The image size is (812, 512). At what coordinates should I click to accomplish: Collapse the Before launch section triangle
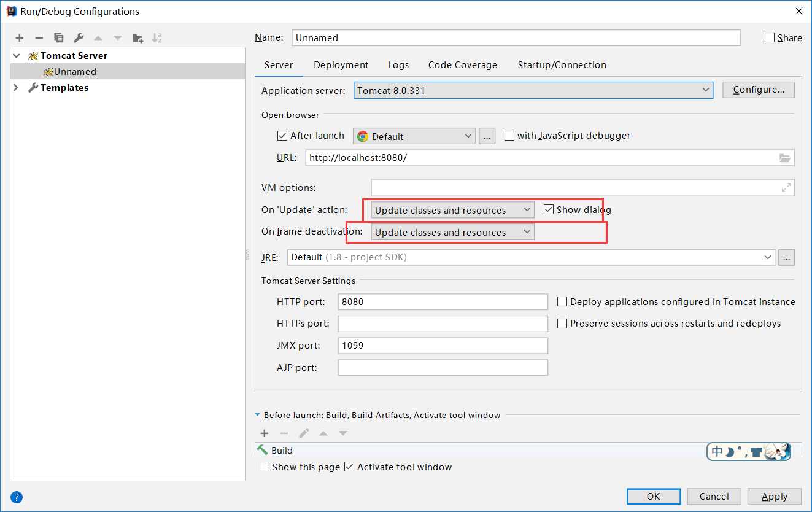point(258,415)
